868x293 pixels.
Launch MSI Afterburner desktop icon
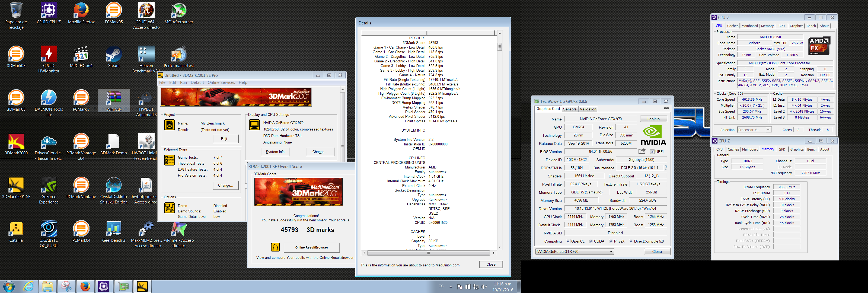click(178, 13)
